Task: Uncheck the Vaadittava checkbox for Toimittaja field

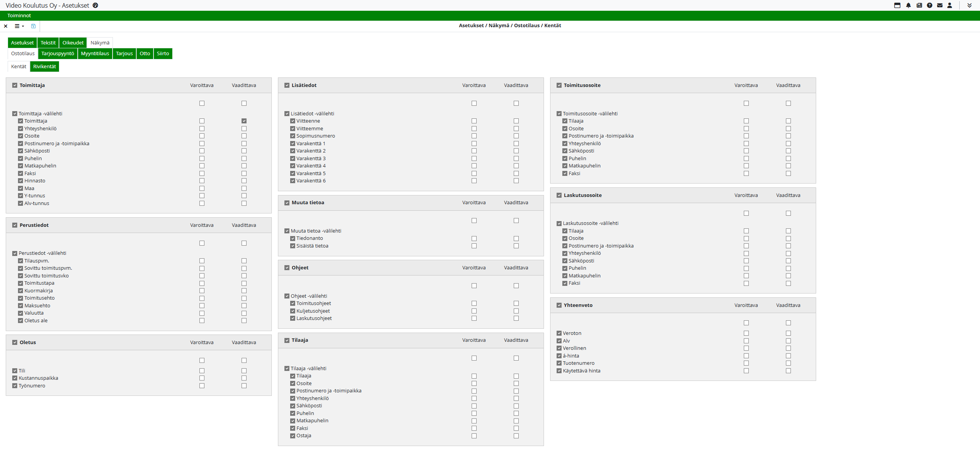Action: (244, 121)
